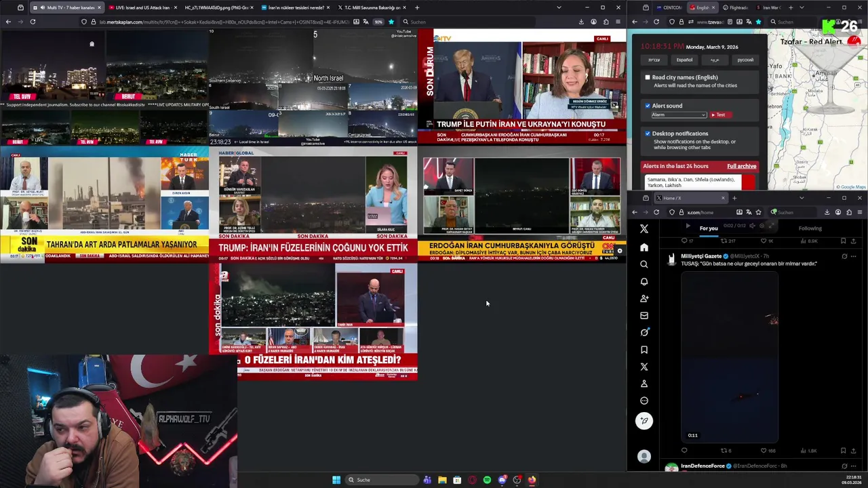The image size is (868, 488).
Task: Open Home in X sidebar
Action: 644,247
